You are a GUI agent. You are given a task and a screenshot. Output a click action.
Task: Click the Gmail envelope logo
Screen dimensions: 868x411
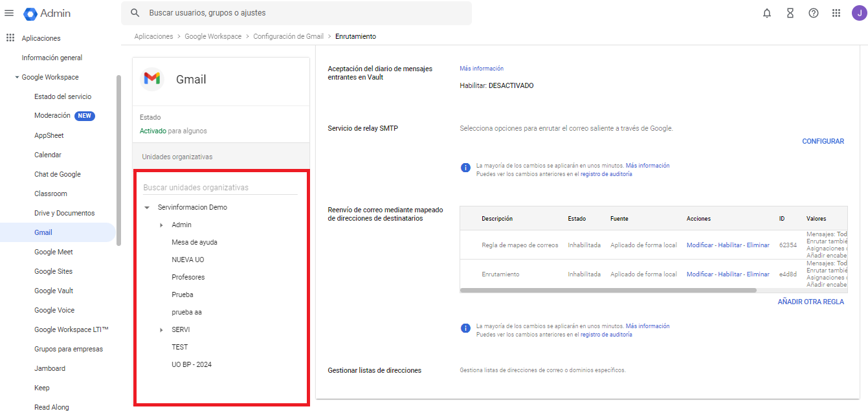(151, 79)
